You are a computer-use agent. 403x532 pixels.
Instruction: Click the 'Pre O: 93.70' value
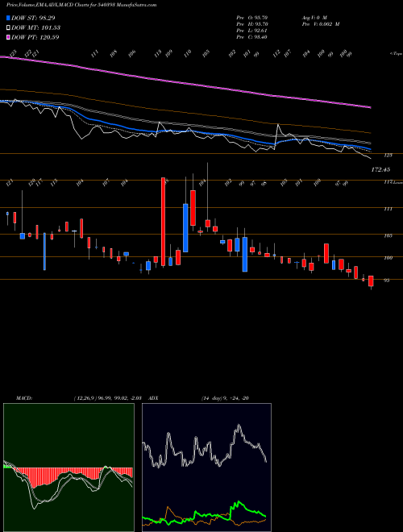[x=252, y=18]
